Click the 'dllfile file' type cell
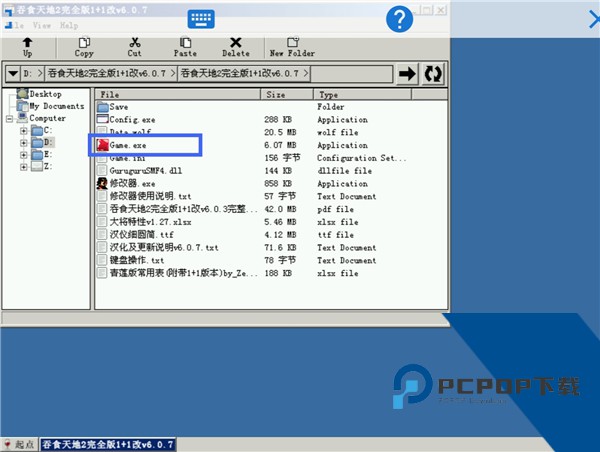Viewport: 600px width, 452px height. point(344,171)
